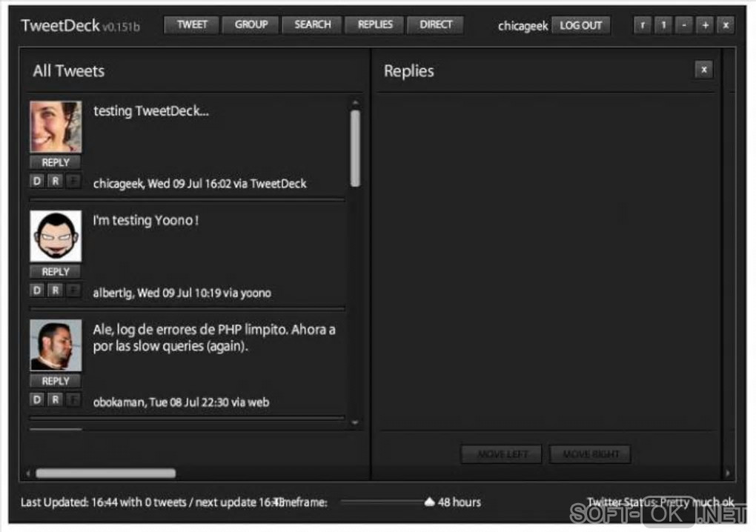The height and width of the screenshot is (532, 756).
Task: Click the plus window control icon
Action: 705,25
